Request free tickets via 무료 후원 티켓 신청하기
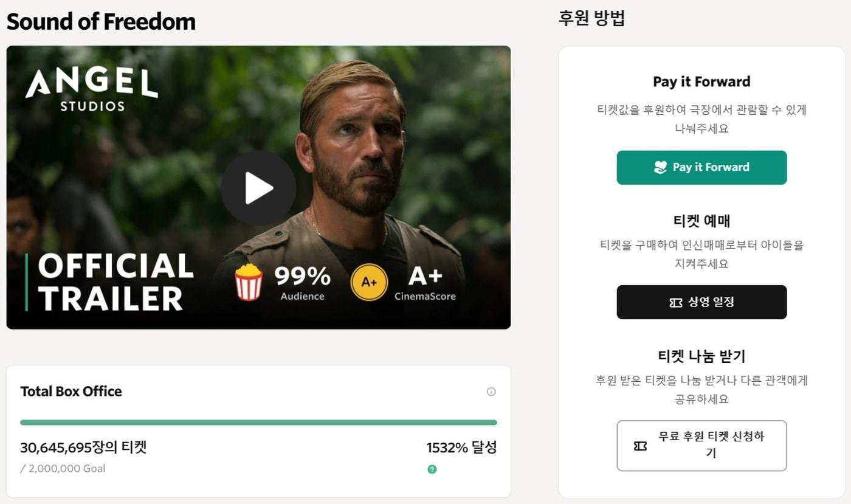851x504 pixels. coord(701,445)
